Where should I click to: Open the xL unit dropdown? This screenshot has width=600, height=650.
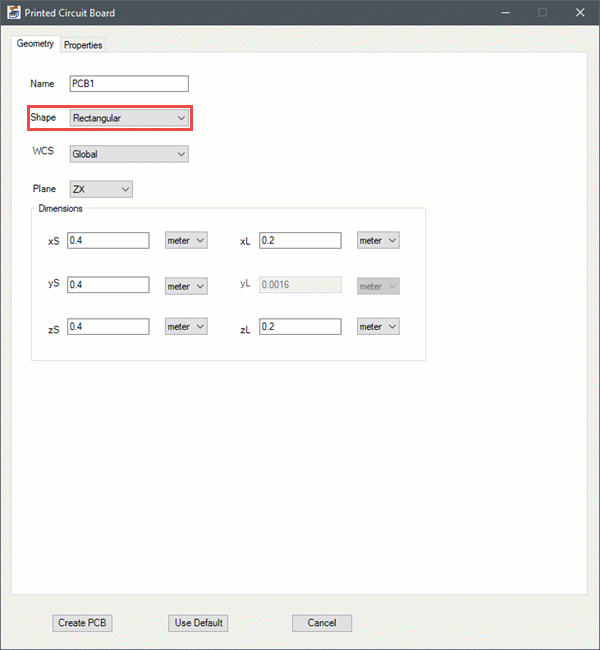click(378, 240)
